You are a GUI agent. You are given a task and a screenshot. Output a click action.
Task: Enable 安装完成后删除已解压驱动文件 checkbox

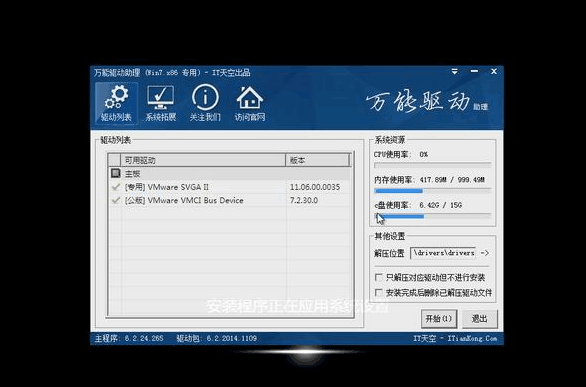pos(379,292)
